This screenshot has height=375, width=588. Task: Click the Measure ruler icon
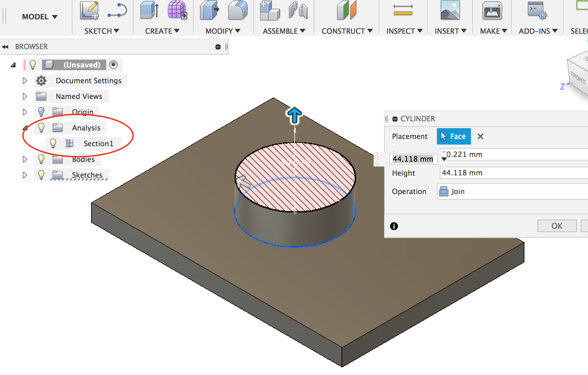[x=403, y=10]
